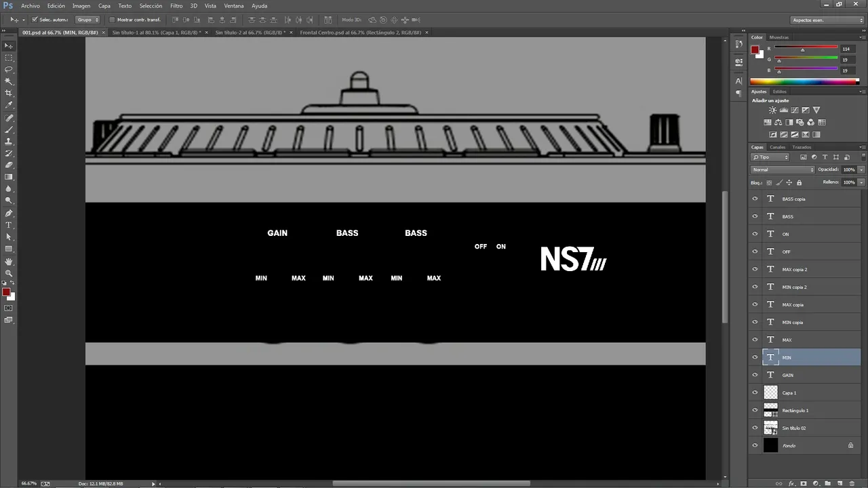The image size is (868, 488).
Task: Open the Normal blend mode dropdown
Action: 783,169
